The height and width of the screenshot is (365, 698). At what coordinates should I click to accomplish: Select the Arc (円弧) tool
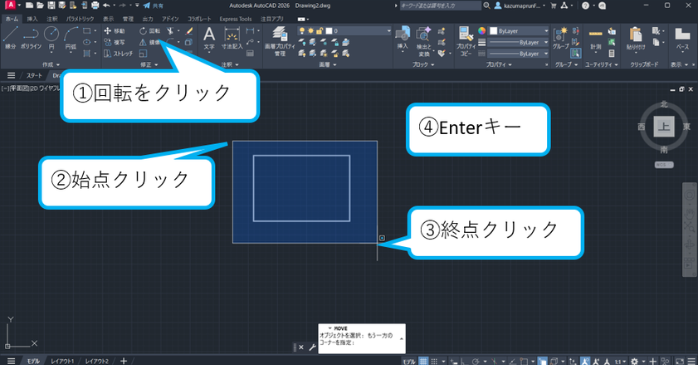point(71,37)
